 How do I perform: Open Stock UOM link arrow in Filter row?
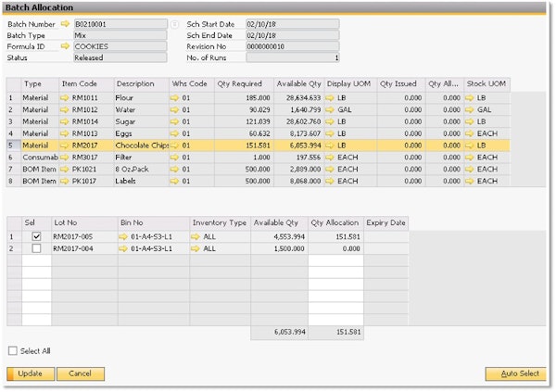tap(470, 158)
